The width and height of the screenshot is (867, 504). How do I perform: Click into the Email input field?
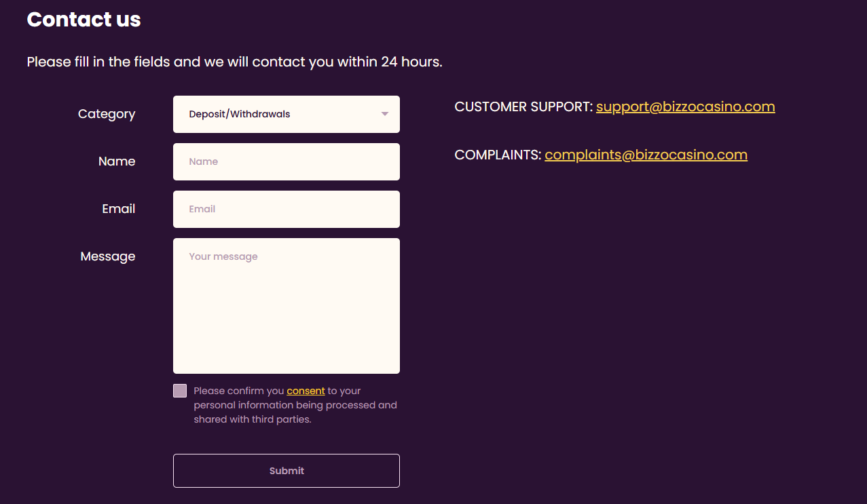tap(286, 209)
